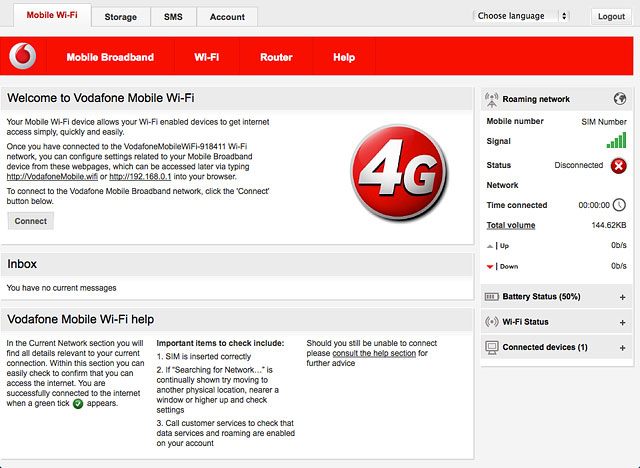Click the Connect button
The height and width of the screenshot is (468, 640).
[x=31, y=221]
